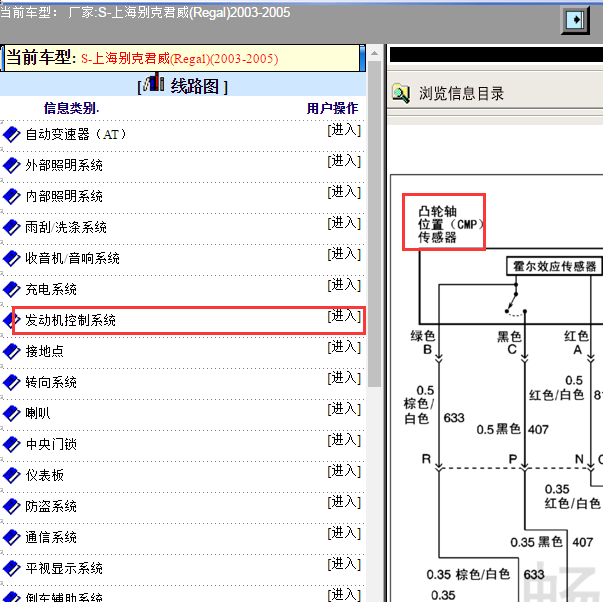This screenshot has height=602, width=603.
Task: Select the 充电系统 category text
Action: point(51,290)
